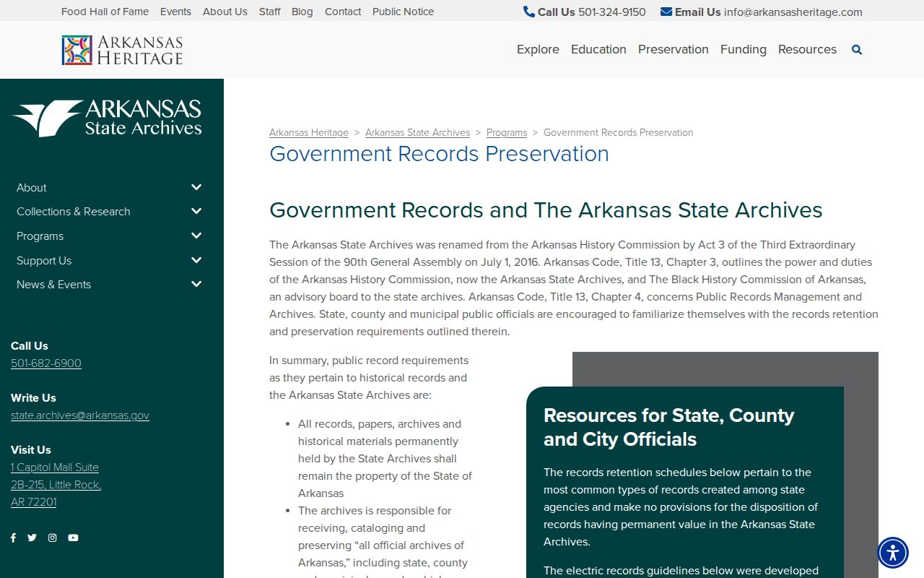This screenshot has width=924, height=578.
Task: Select the About sidebar menu item
Action: (32, 187)
